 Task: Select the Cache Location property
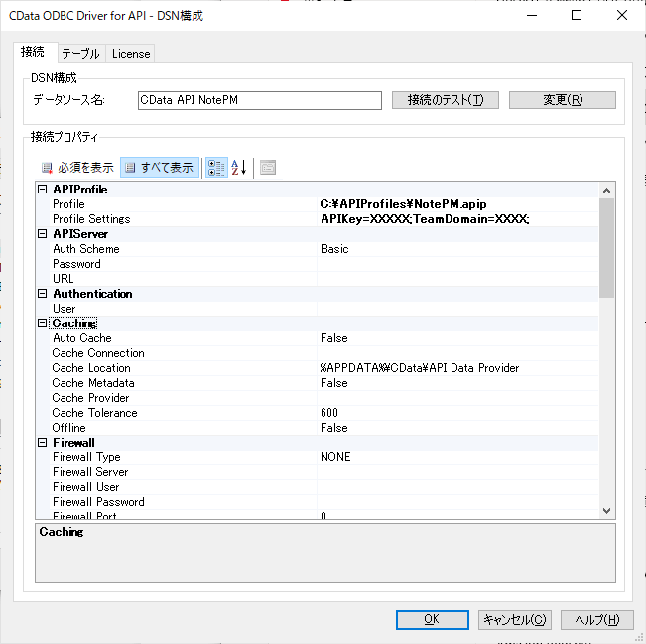pos(91,368)
